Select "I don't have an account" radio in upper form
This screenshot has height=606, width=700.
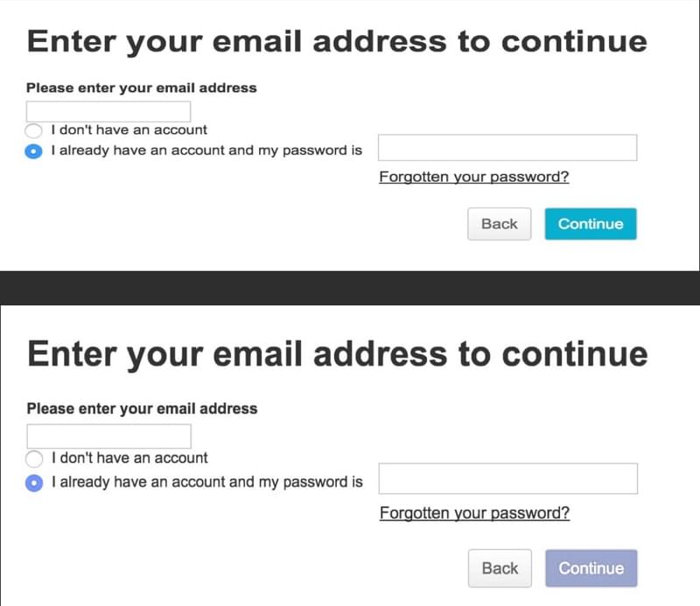click(x=34, y=131)
